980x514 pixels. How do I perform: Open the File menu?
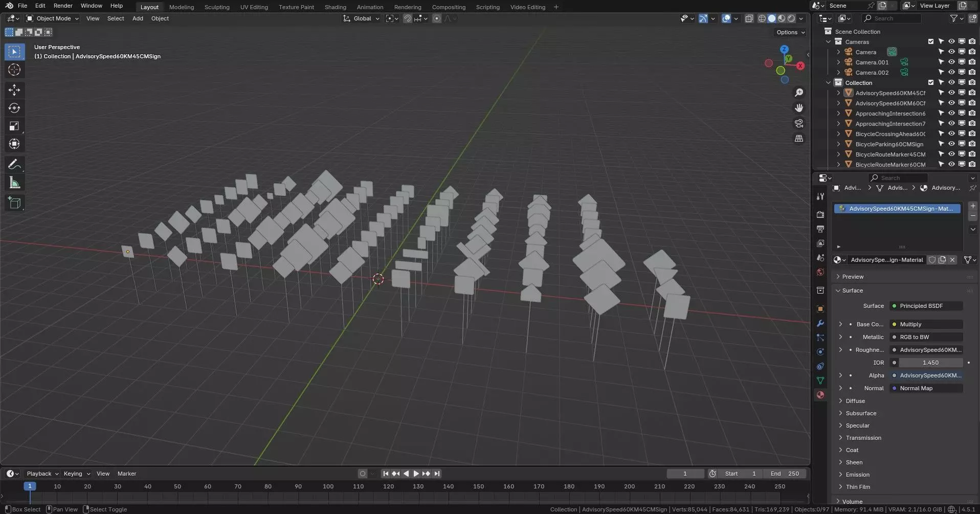pos(23,6)
